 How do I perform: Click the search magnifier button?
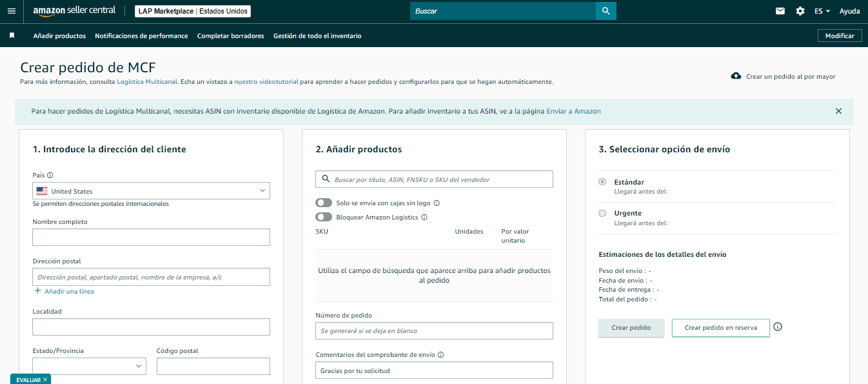pyautogui.click(x=606, y=11)
